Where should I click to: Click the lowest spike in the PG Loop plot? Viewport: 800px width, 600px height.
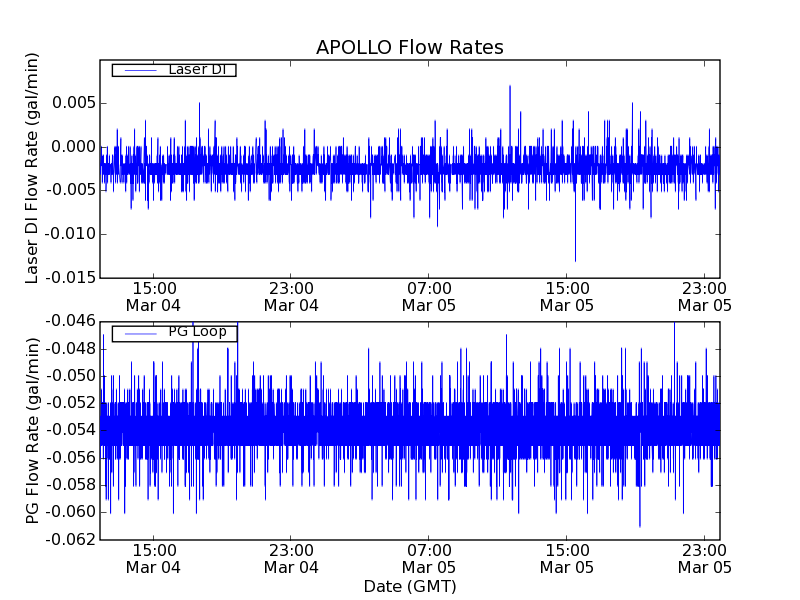point(640,523)
